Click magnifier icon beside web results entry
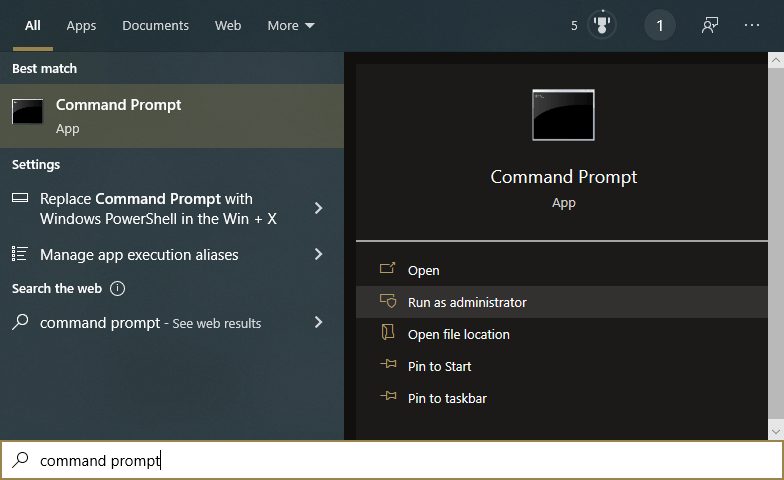 (20, 322)
